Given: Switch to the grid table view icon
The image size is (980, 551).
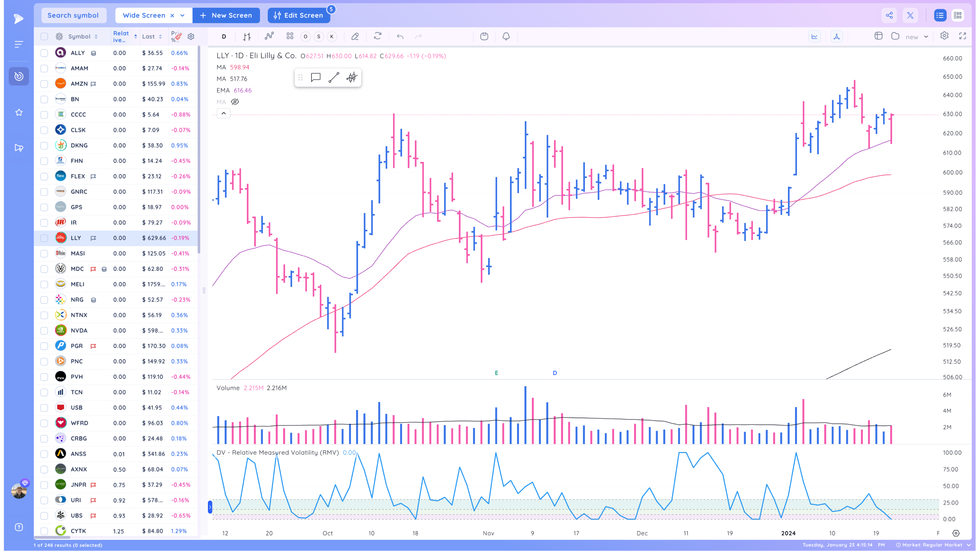Looking at the screenshot, I should point(958,15).
